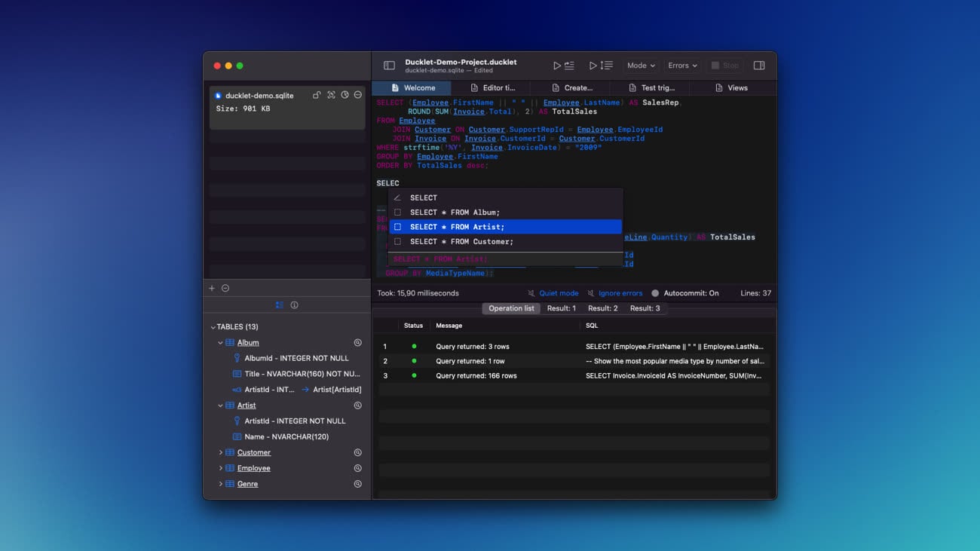Click the clock icon on the database card

coord(345,96)
